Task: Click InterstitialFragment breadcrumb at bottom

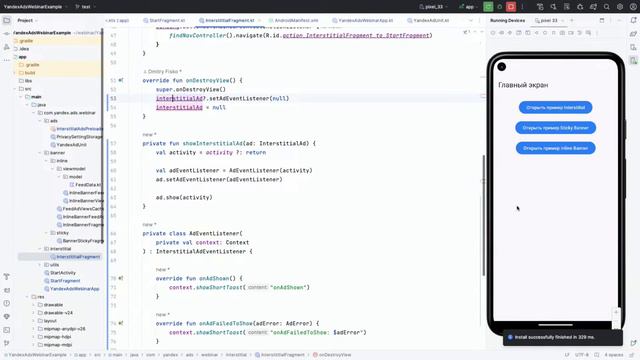Action: (x=280, y=355)
